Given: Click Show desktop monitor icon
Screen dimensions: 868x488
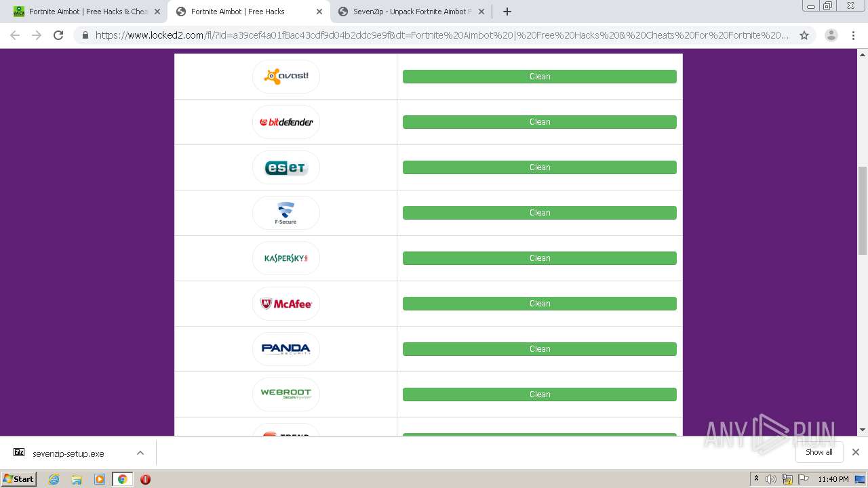Looking at the screenshot, I should (x=860, y=479).
